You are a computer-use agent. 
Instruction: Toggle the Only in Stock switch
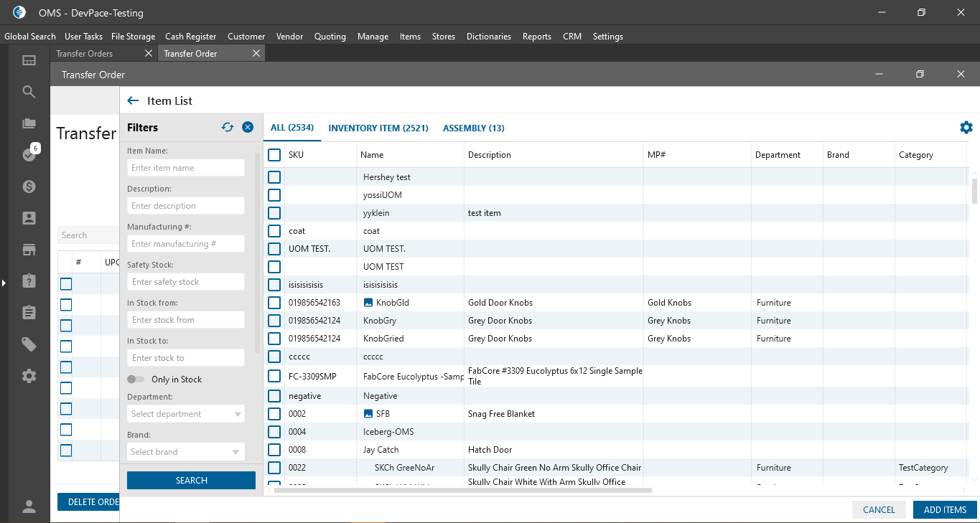pos(136,380)
